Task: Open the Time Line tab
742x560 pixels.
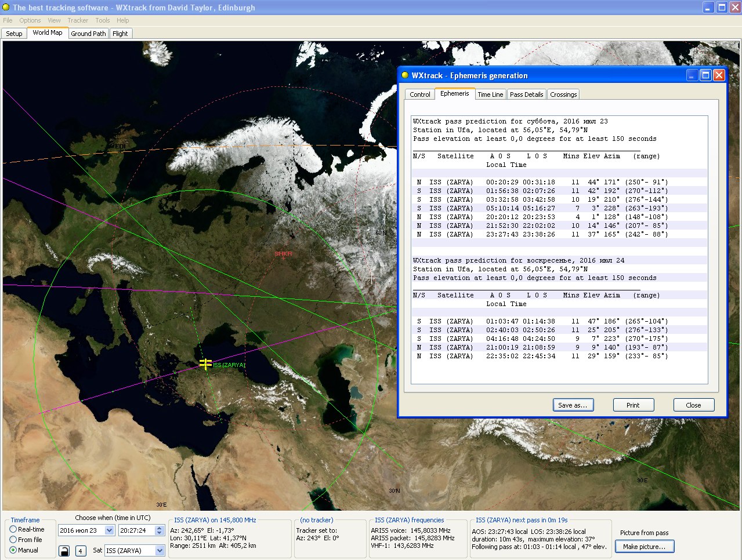Action: [490, 94]
